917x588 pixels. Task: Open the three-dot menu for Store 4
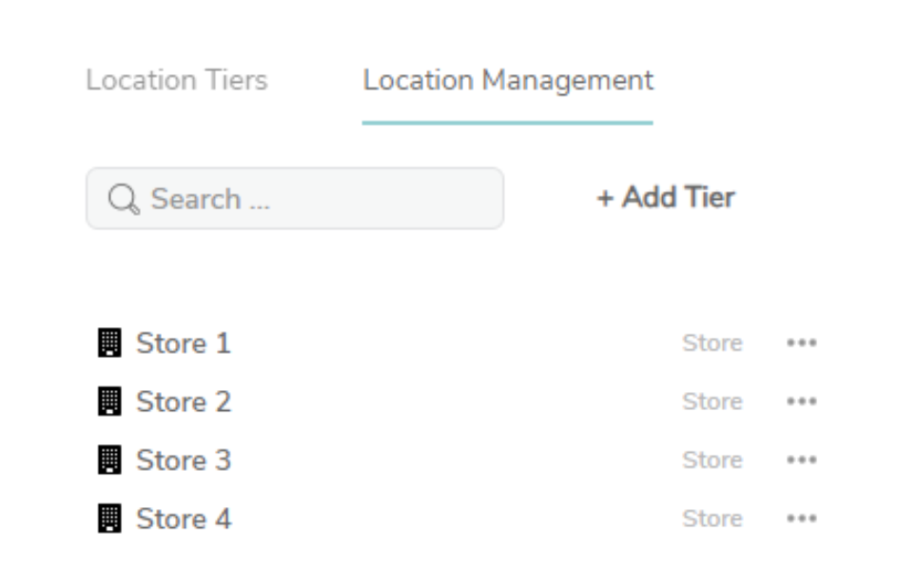pyautogui.click(x=801, y=519)
